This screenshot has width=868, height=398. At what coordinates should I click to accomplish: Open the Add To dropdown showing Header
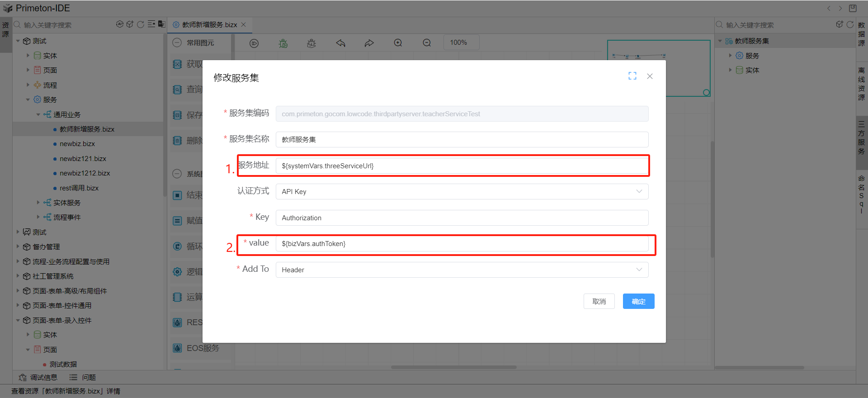(462, 270)
